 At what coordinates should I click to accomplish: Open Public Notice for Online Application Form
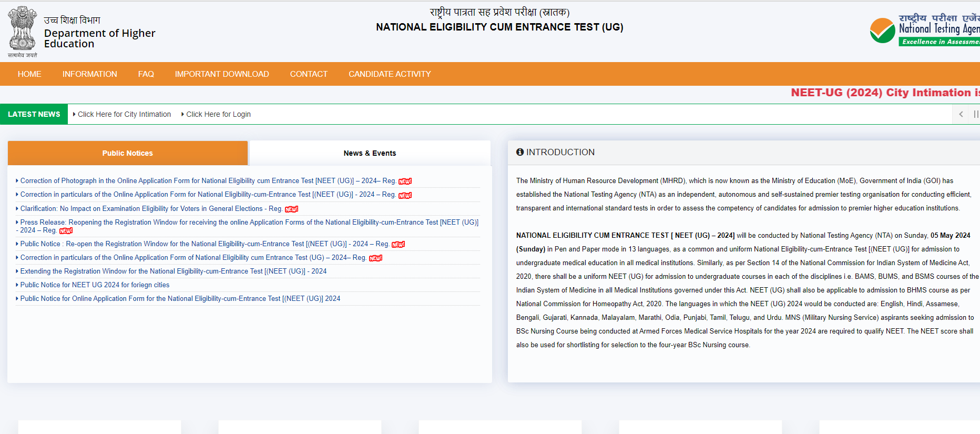tap(180, 298)
